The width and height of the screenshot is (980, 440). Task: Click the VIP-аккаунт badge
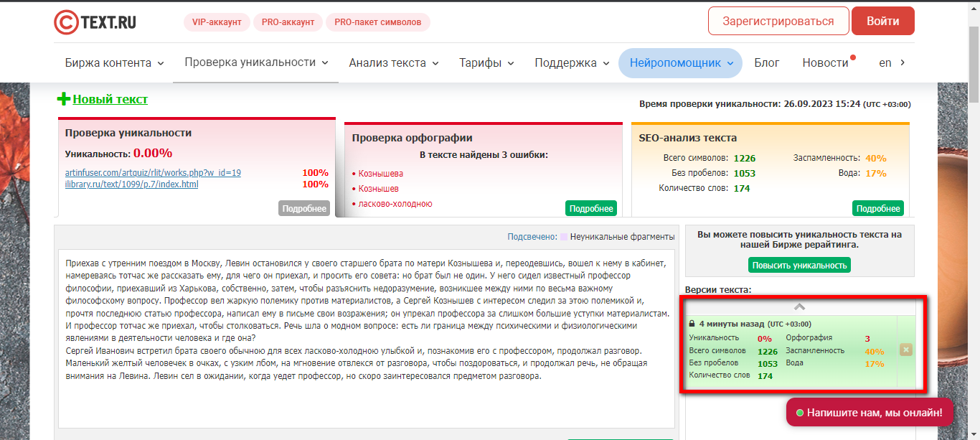click(x=217, y=22)
